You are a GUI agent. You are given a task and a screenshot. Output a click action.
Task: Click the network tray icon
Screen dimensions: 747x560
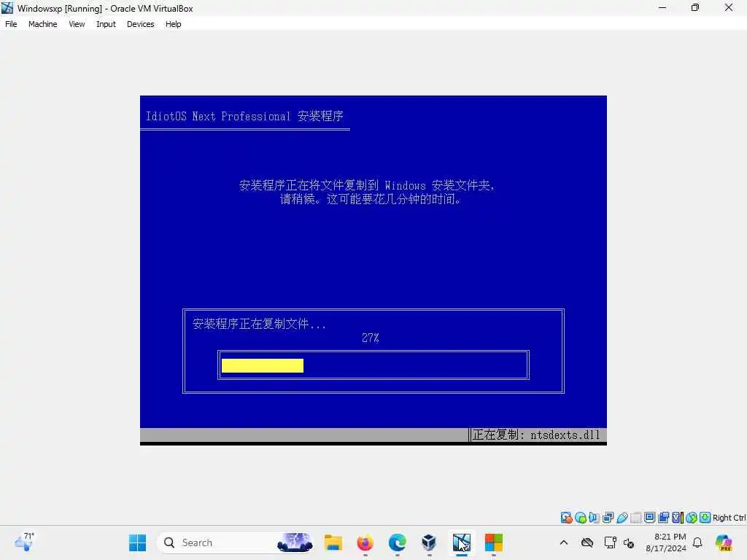click(610, 542)
